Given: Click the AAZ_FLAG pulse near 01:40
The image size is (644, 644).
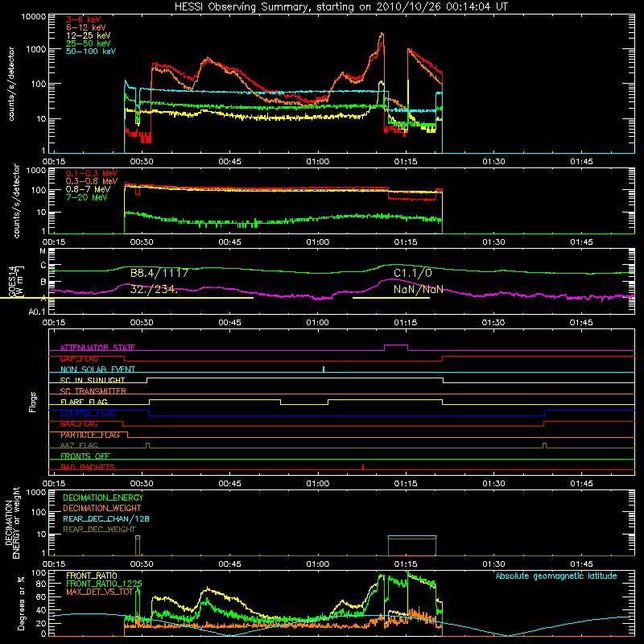Looking at the screenshot, I should 545,445.
